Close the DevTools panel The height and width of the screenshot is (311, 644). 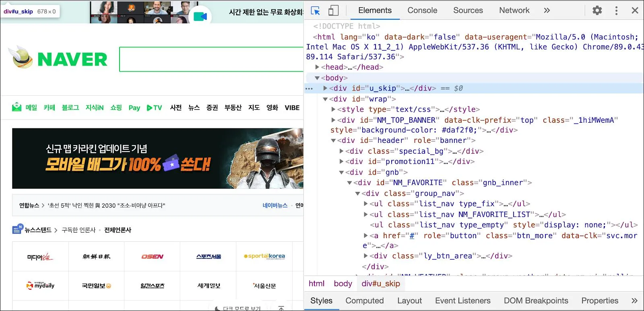pos(635,10)
